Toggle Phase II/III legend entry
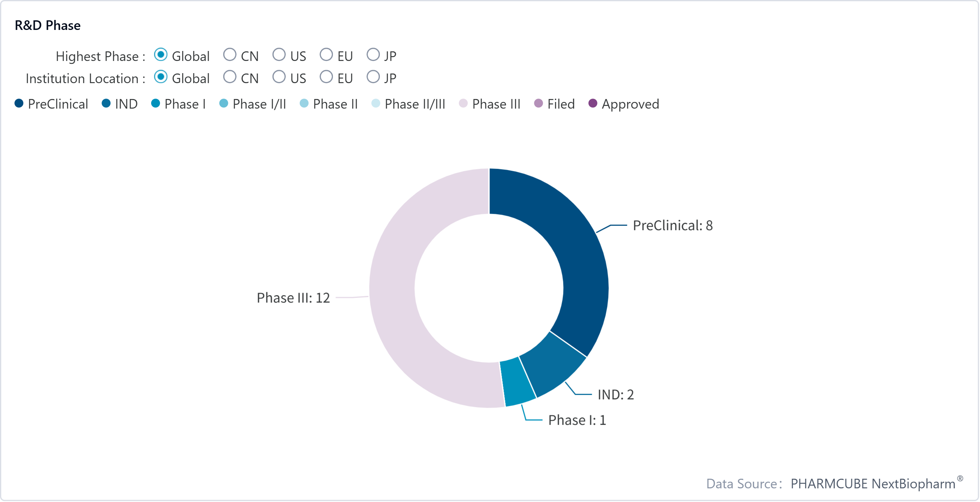Viewport: 980px width, 502px height. (375, 103)
